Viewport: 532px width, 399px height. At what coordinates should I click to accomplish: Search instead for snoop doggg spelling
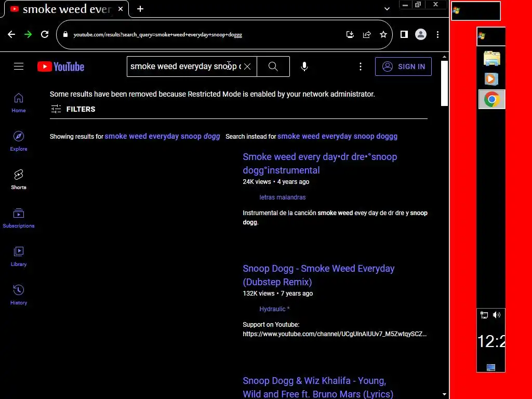pyautogui.click(x=337, y=137)
